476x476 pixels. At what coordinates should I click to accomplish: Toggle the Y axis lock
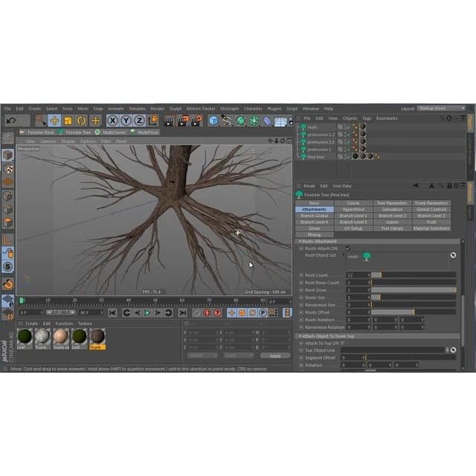coord(126,120)
